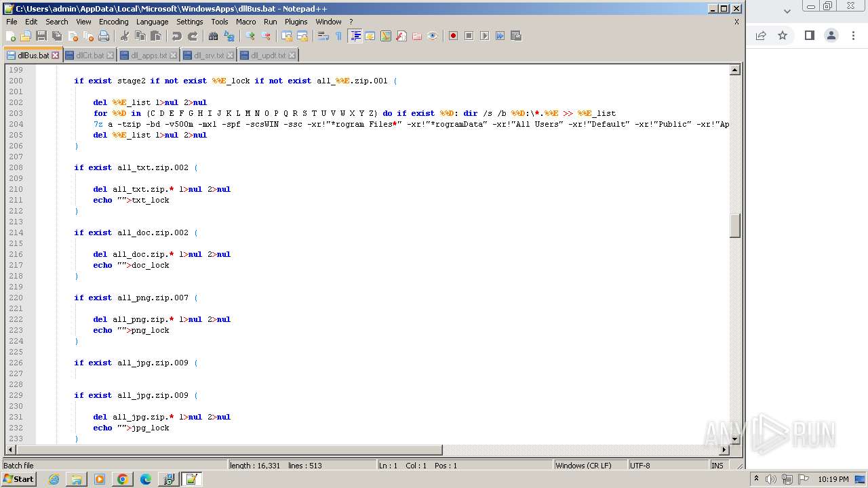Viewport: 868px width, 488px height.
Task: Toggle the indent guide button
Action: [355, 36]
